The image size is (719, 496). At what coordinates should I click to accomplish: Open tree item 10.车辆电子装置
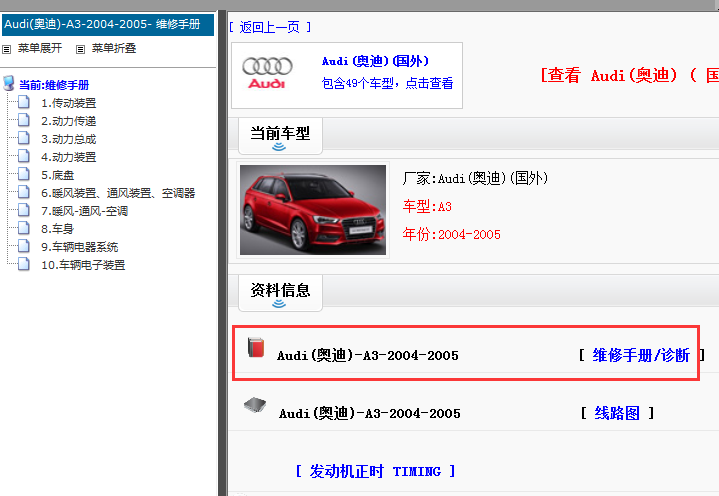pos(83,265)
